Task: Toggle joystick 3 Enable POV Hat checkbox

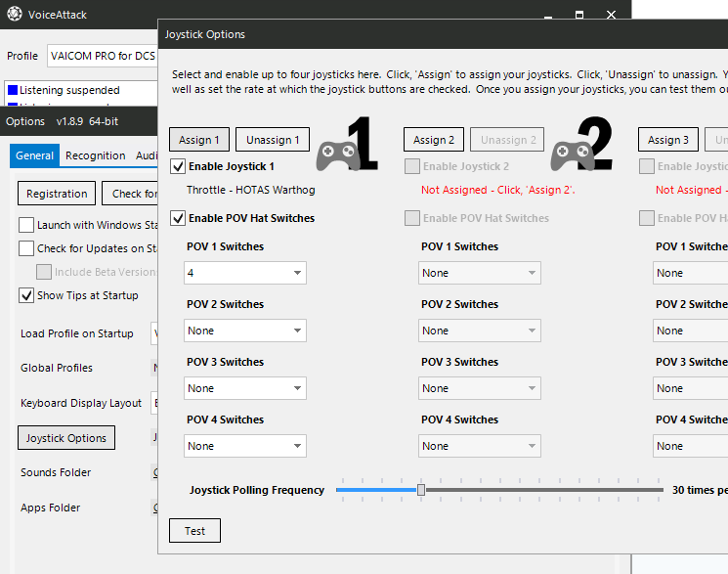Action: point(647,218)
